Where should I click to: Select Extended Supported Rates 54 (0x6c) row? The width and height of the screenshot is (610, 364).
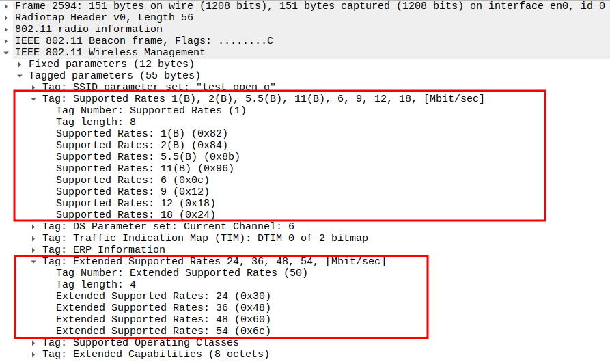163,331
